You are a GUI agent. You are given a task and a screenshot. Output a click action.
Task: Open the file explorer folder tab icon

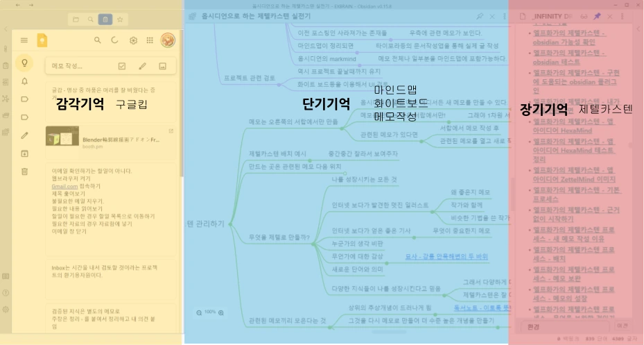(x=76, y=19)
